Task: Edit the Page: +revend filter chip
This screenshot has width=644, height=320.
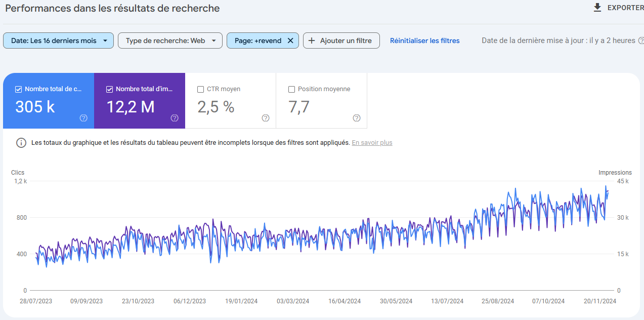Action: coord(257,41)
